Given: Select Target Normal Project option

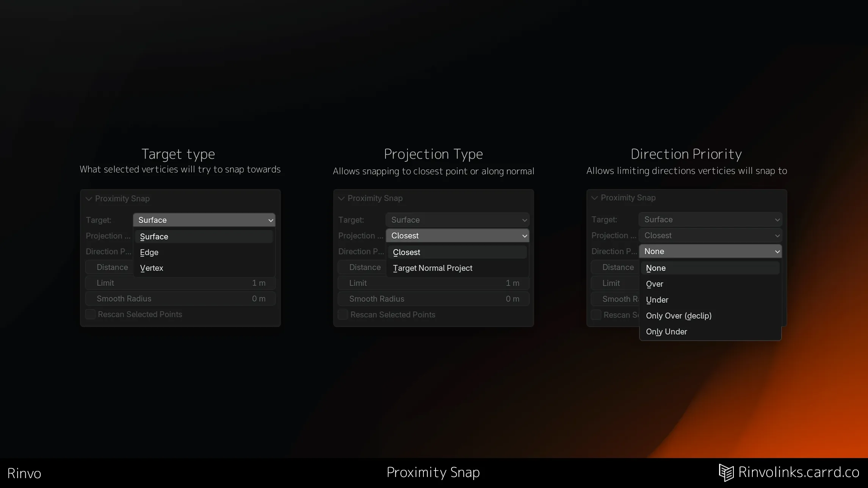Looking at the screenshot, I should [x=457, y=268].
